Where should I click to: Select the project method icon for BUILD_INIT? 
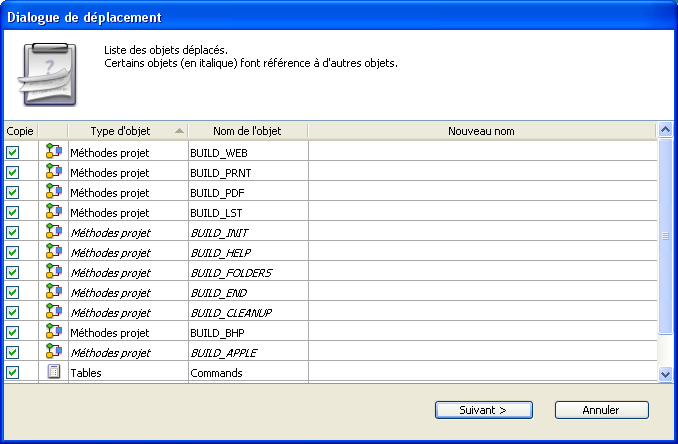pos(54,232)
